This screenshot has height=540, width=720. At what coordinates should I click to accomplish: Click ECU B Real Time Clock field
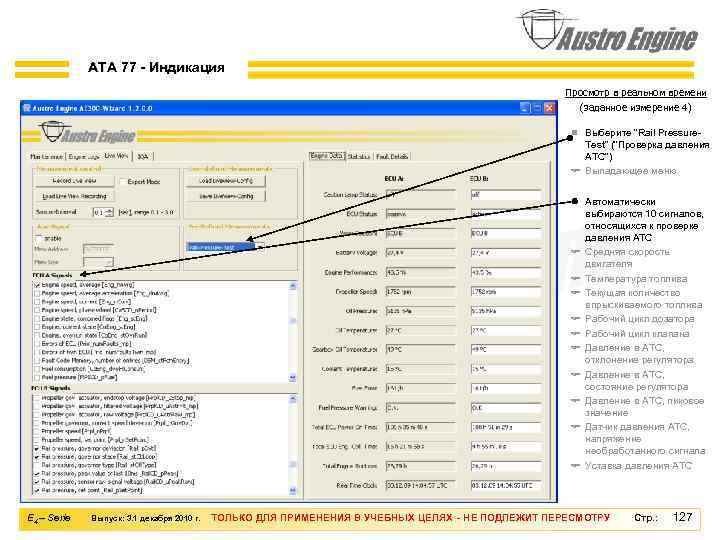(506, 485)
